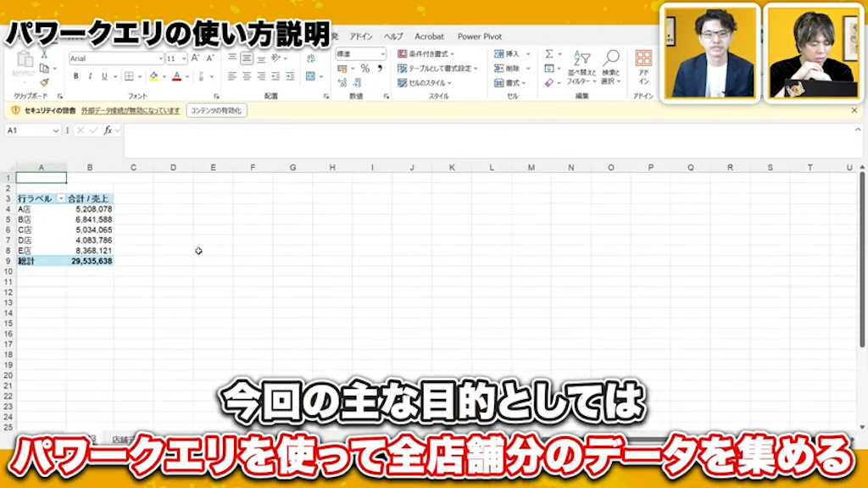Toggle underline text formatting
The width and height of the screenshot is (868, 488).
click(104, 76)
